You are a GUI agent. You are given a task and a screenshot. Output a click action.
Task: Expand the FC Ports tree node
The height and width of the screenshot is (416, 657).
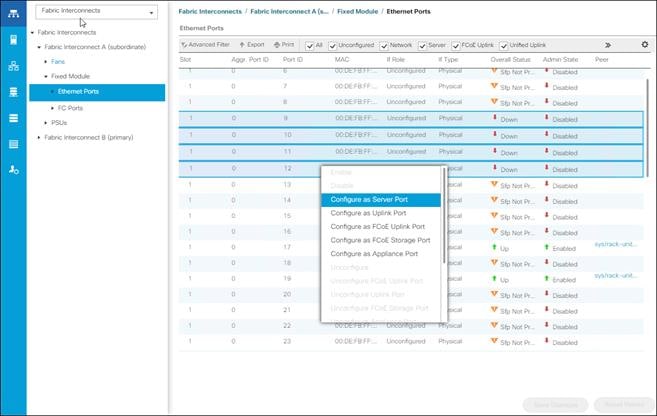(52, 108)
